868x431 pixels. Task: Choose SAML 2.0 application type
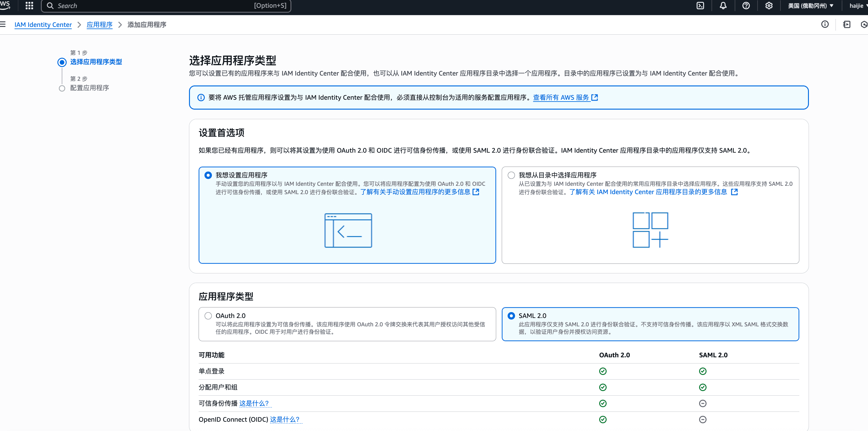coord(511,316)
